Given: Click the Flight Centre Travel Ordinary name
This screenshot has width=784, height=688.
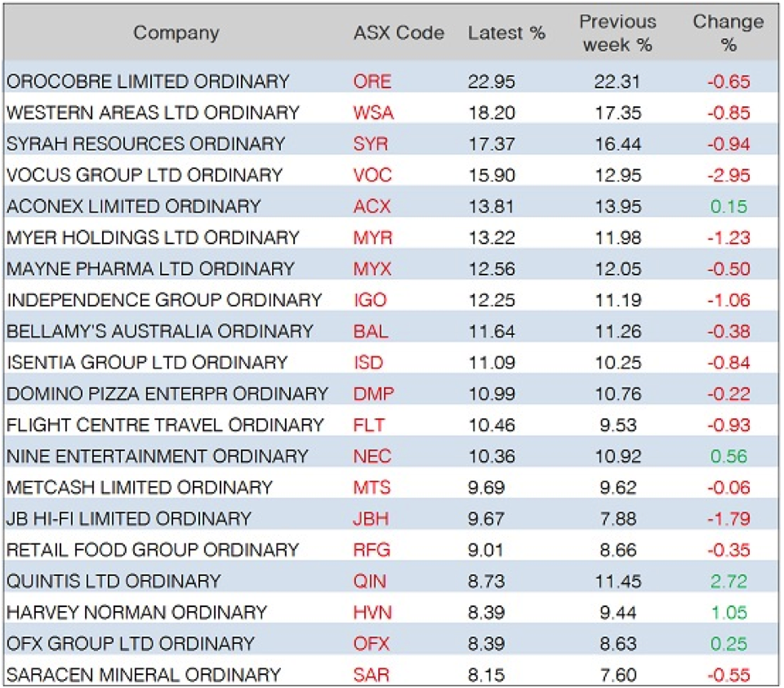Looking at the screenshot, I should point(165,425).
